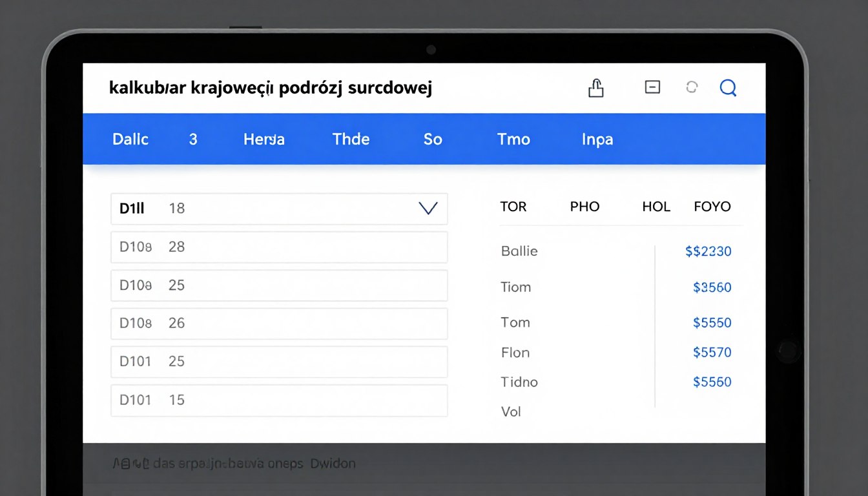The image size is (868, 496).
Task: Click the minimize-box icon in the header
Action: [x=652, y=87]
